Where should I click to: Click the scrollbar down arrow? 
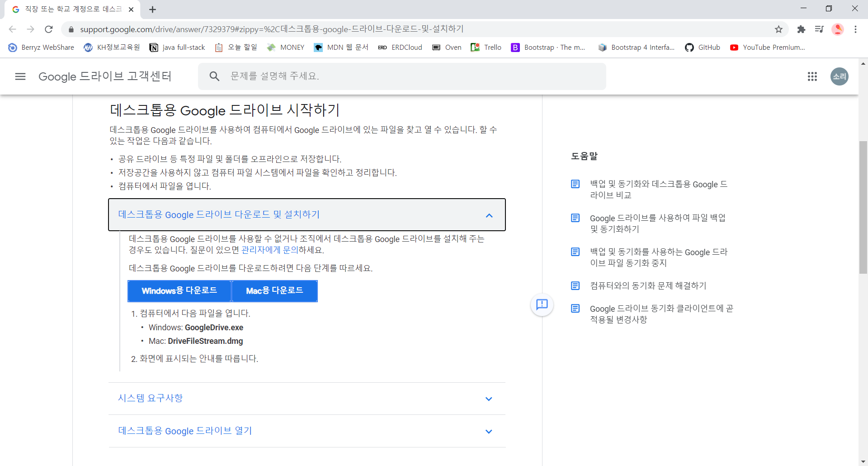(x=863, y=461)
